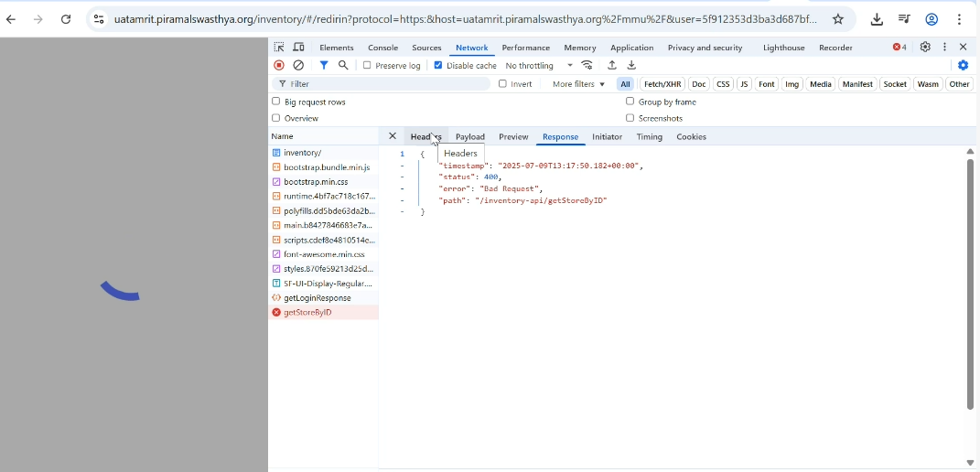
Task: Check the Invert filter checkbox
Action: (x=502, y=84)
